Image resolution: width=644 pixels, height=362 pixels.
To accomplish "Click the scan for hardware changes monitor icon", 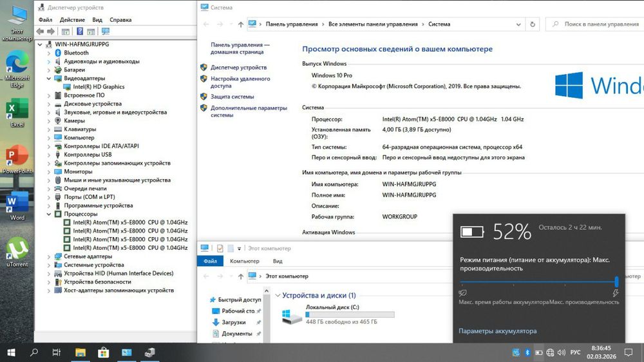I will click(x=106, y=31).
